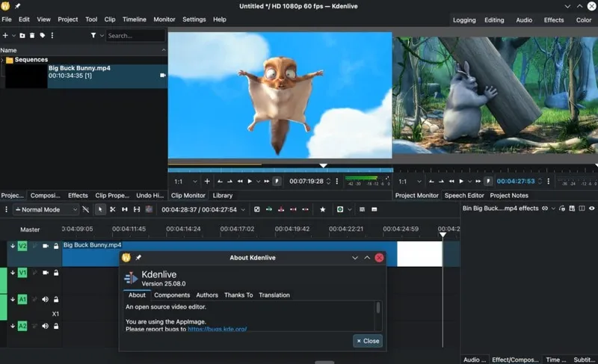The height and width of the screenshot is (364, 598).
Task: Mute the A2 audio track
Action: tap(46, 326)
